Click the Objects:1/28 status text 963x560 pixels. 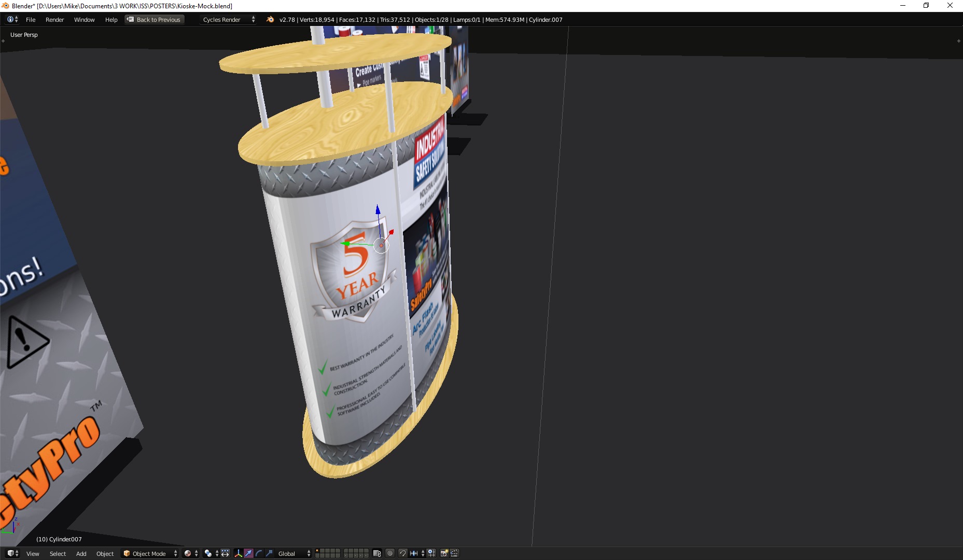[x=431, y=20]
